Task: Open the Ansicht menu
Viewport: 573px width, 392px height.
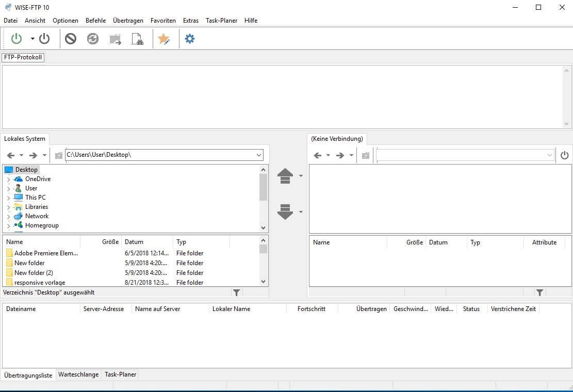Action: (x=35, y=21)
